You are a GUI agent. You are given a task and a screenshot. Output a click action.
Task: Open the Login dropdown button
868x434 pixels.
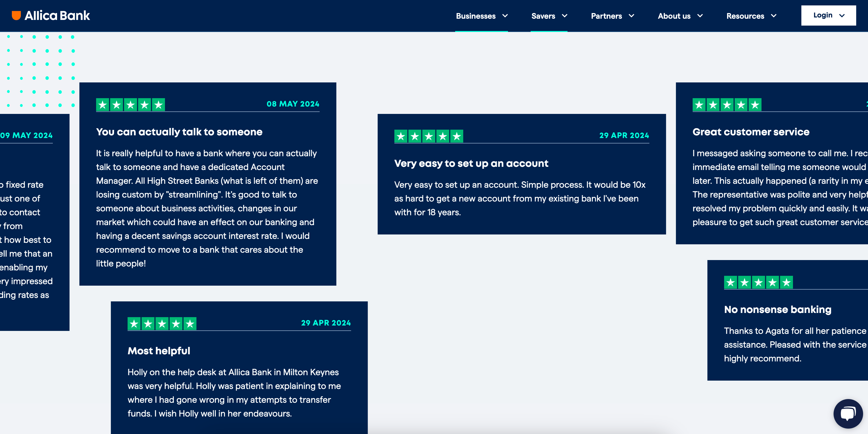[x=828, y=15]
